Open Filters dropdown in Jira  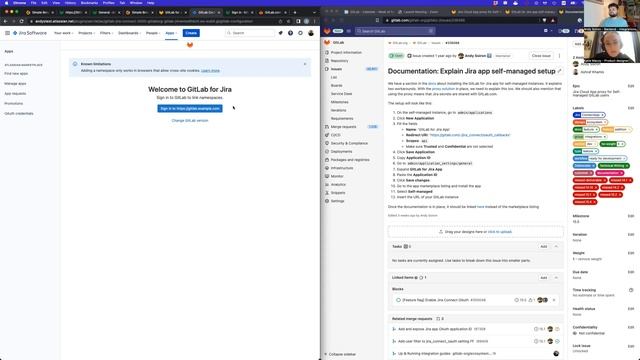tap(106, 33)
